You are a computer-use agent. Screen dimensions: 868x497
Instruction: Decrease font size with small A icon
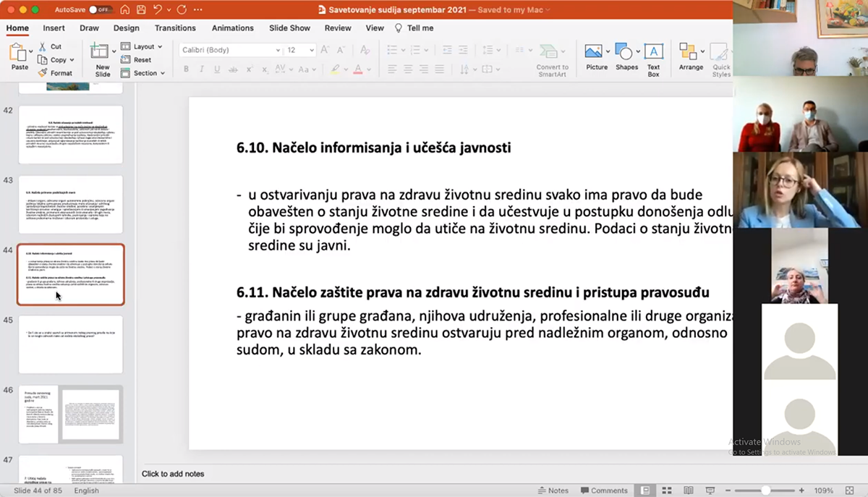pyautogui.click(x=341, y=50)
